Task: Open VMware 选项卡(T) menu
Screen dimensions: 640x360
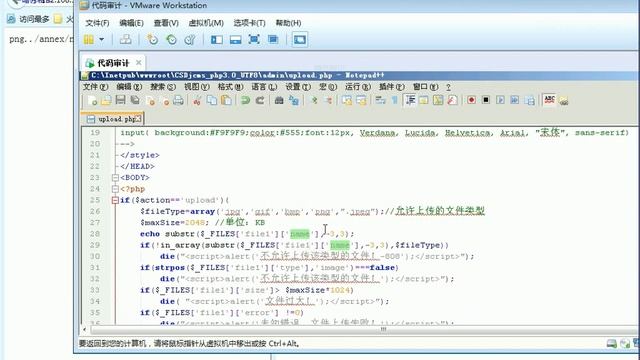Action: point(249,23)
